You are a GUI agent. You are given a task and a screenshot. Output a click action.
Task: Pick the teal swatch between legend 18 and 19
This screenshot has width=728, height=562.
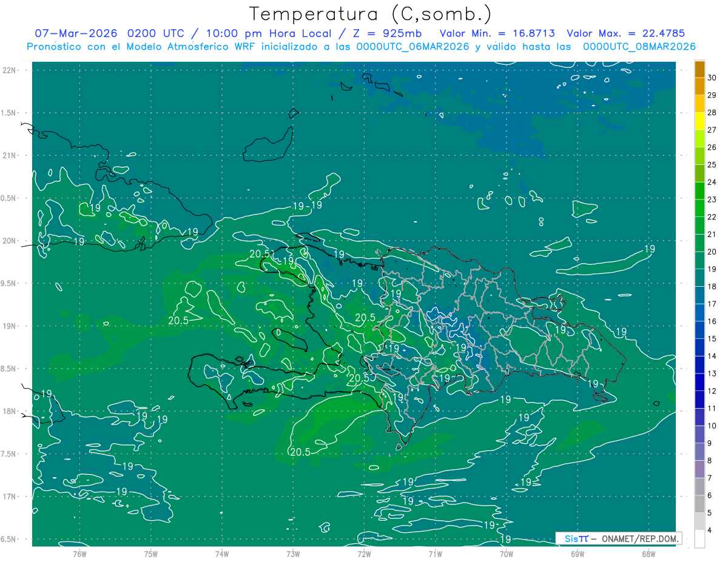point(699,278)
